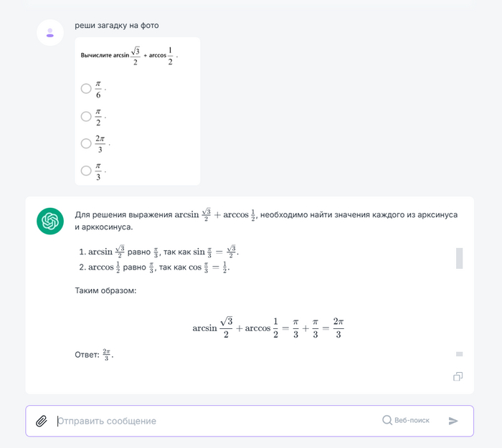The height and width of the screenshot is (448, 502).
Task: Pick the π/3 answer radio option
Action: tap(86, 171)
